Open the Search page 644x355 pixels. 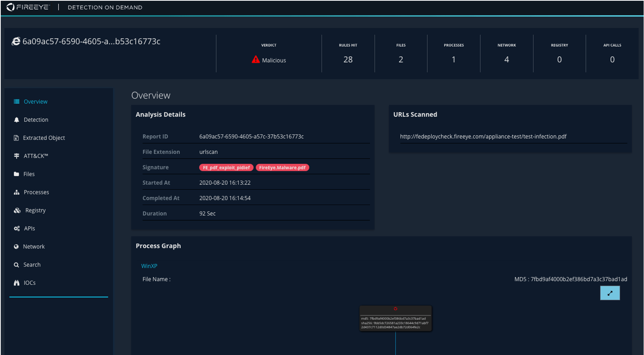(32, 265)
